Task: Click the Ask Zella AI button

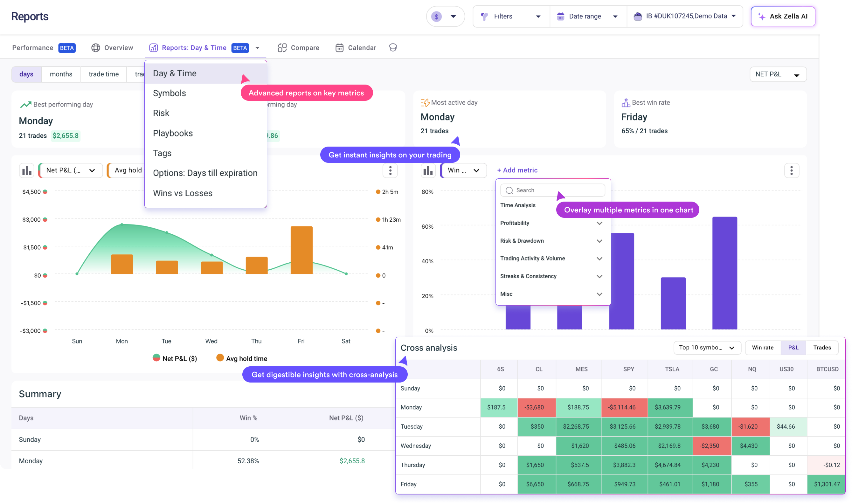Action: (x=783, y=16)
